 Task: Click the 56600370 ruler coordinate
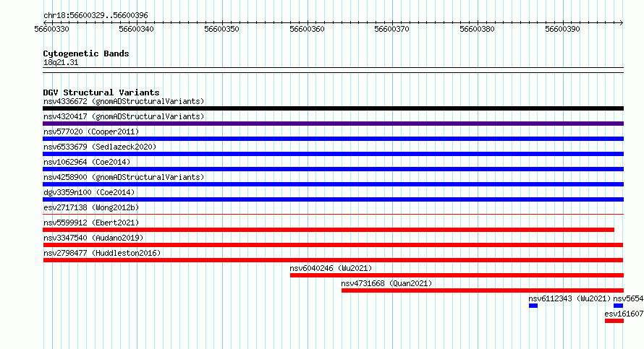(391, 29)
